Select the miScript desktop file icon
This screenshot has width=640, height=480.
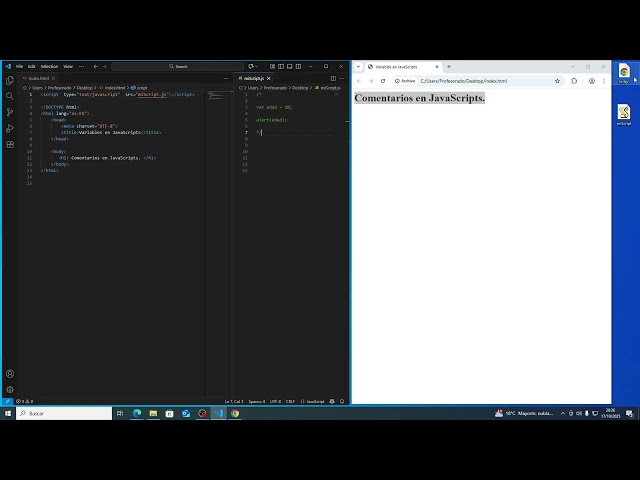pos(624,115)
